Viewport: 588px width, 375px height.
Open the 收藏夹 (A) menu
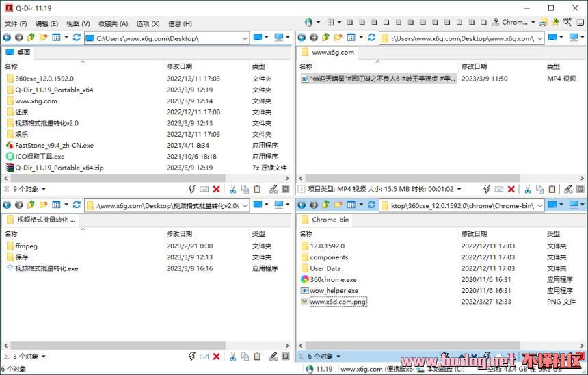click(x=113, y=24)
